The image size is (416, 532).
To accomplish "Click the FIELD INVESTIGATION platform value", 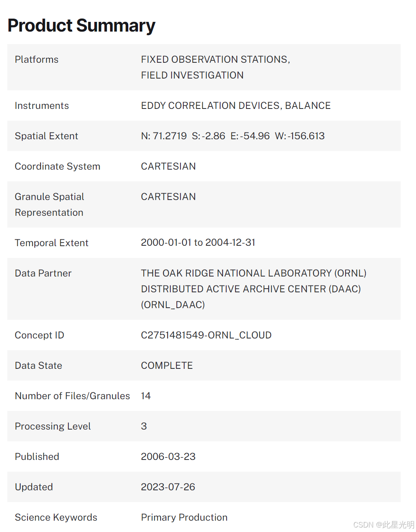I will [192, 75].
